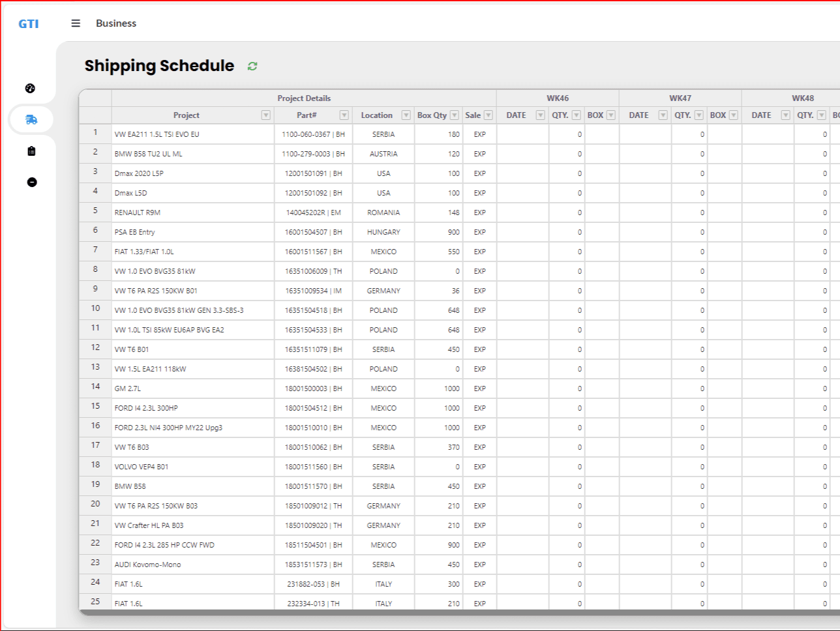Open the Project column filter dropdown

pos(266,115)
